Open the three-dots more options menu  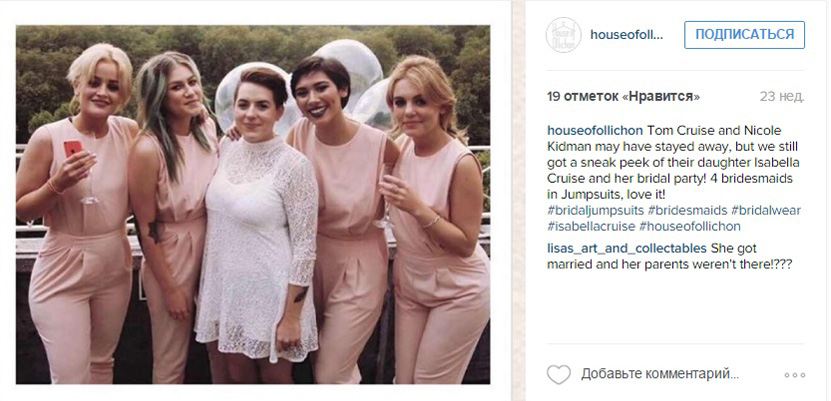coord(795,375)
